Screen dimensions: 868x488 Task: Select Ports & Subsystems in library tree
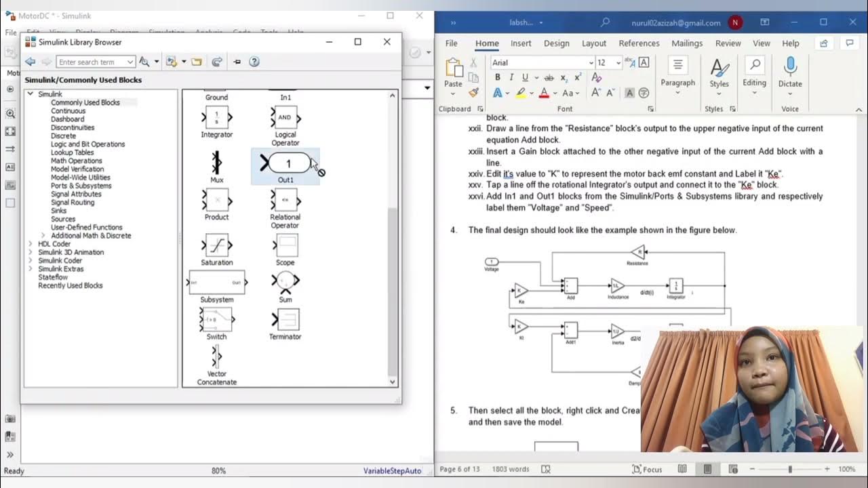click(x=81, y=186)
